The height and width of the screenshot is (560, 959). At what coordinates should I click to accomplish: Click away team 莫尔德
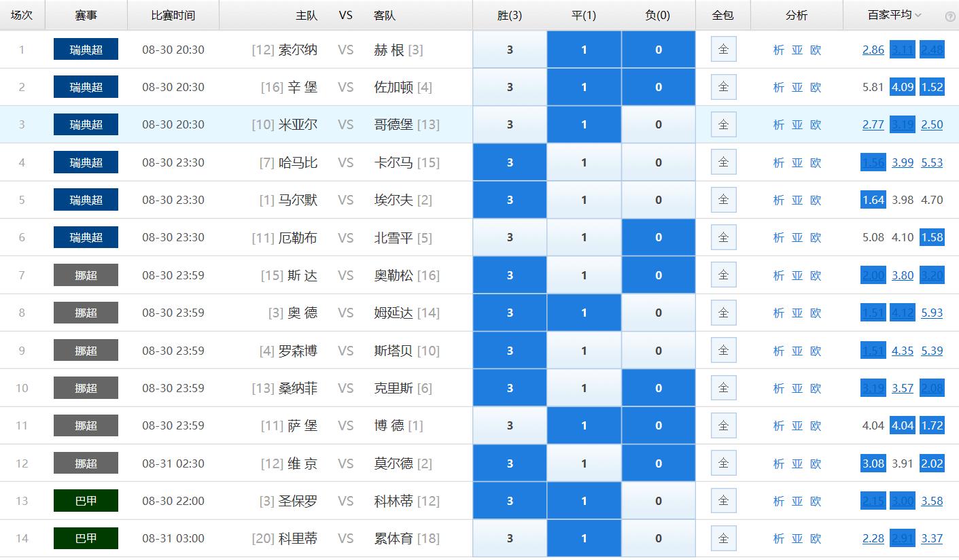[x=394, y=463]
